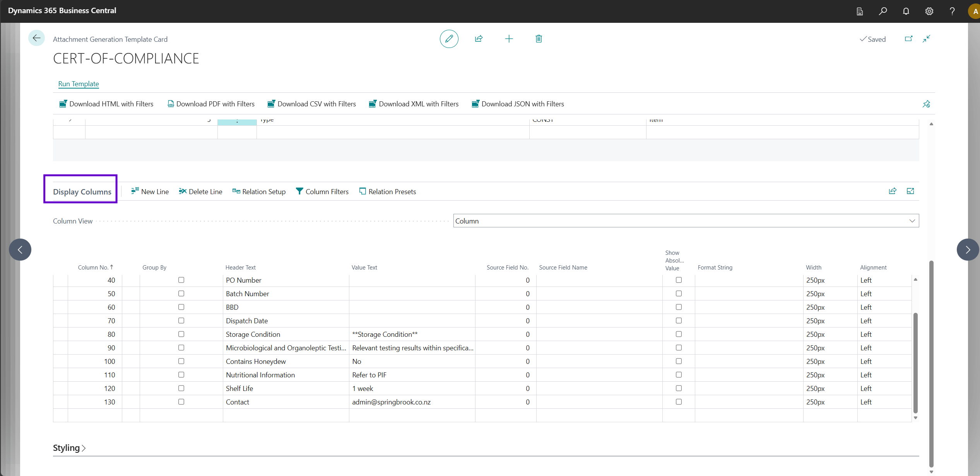
Task: Open Source Field Name column header menu
Action: click(563, 267)
